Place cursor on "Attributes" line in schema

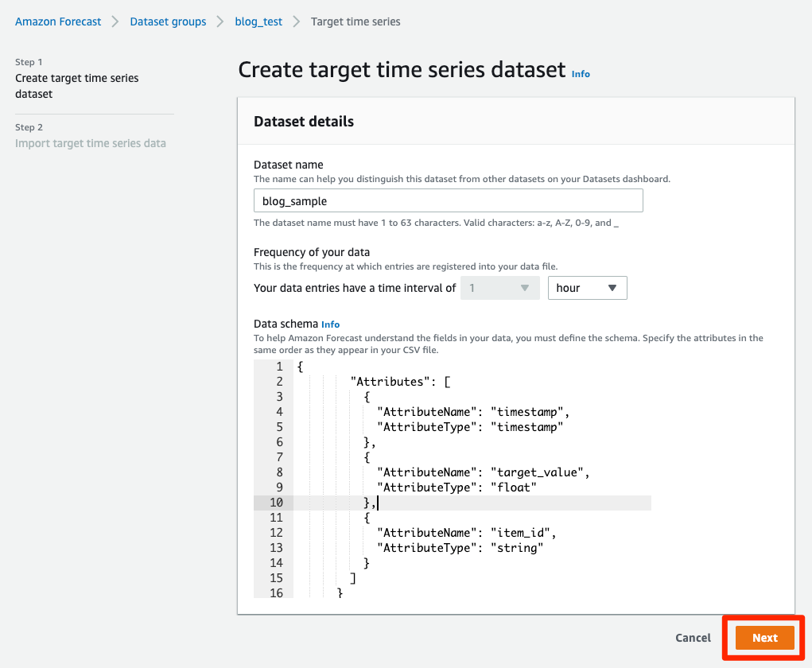(x=400, y=382)
